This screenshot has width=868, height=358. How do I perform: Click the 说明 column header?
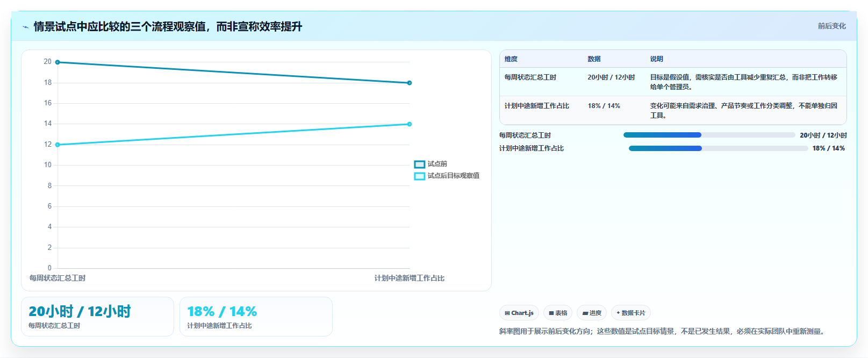coord(657,59)
